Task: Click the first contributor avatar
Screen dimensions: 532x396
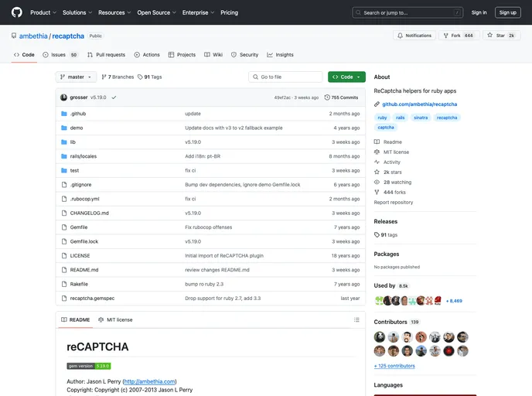Action: tap(380, 337)
